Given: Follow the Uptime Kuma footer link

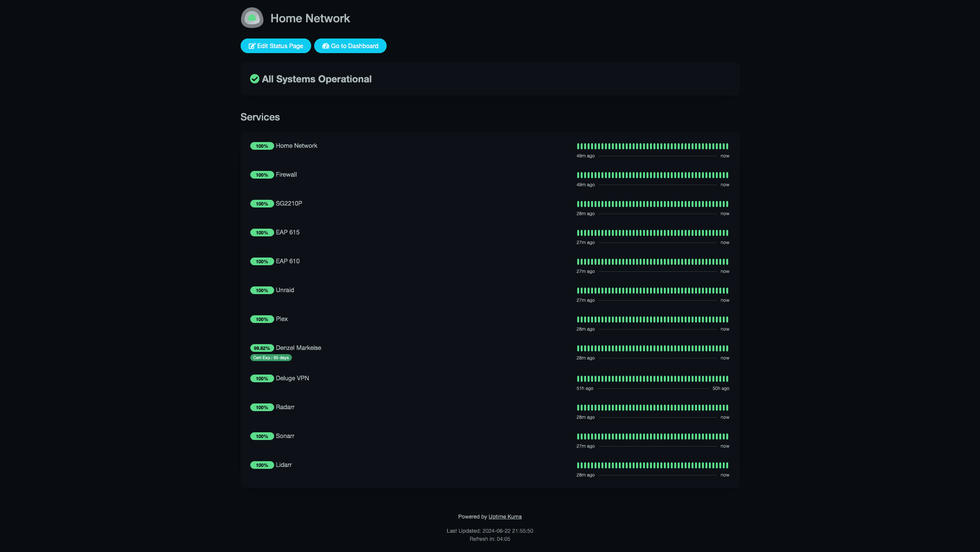Looking at the screenshot, I should (505, 517).
